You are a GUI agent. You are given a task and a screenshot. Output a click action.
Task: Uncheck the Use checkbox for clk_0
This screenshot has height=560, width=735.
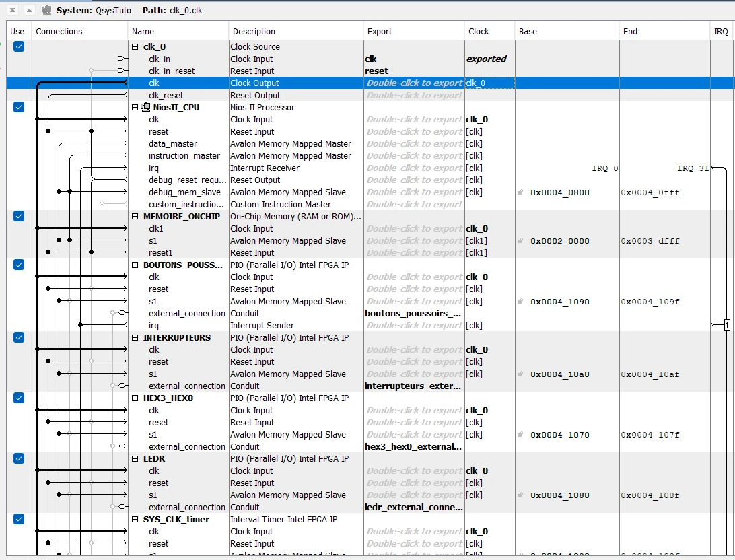[19, 47]
